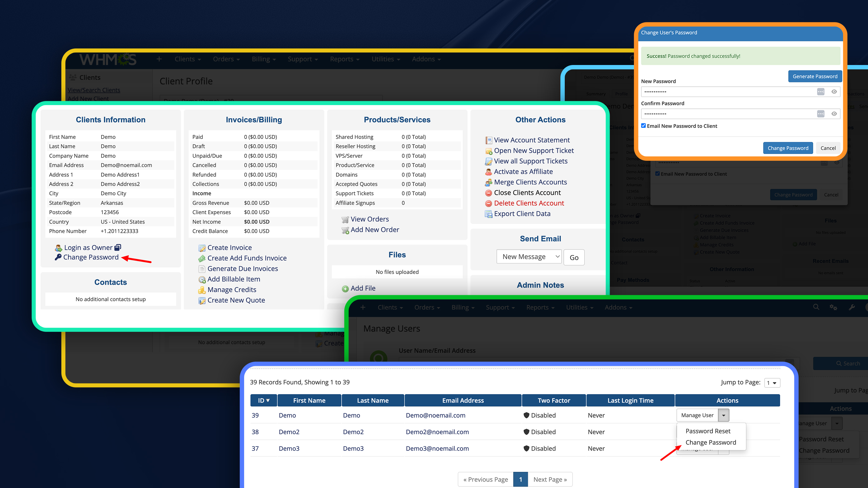Open Reports menu in Manage Users navigation

point(540,308)
